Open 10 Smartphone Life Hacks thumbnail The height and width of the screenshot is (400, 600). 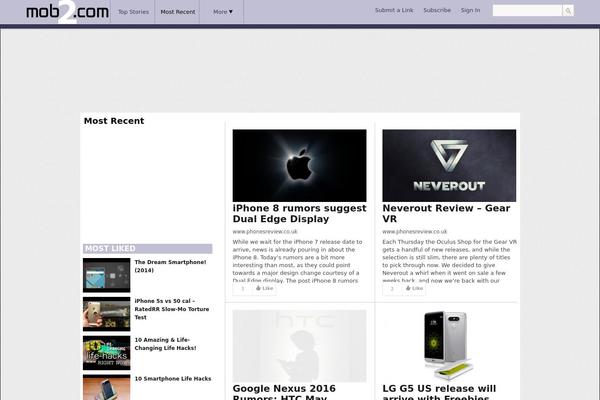click(x=106, y=387)
